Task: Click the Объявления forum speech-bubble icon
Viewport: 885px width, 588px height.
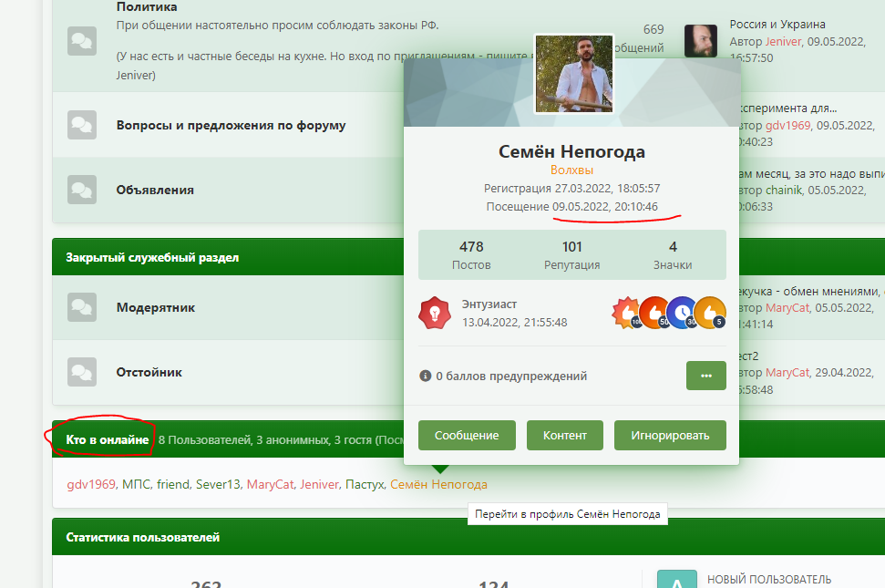Action: [82, 190]
